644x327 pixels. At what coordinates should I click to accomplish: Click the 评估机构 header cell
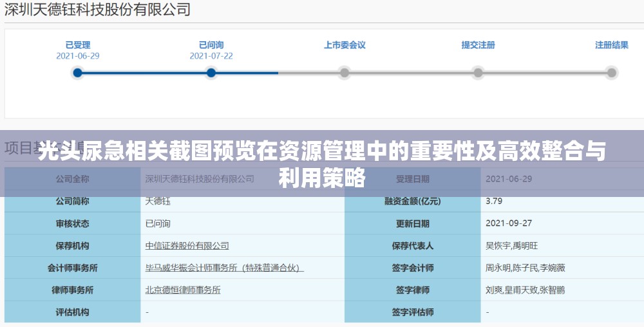[72, 312]
